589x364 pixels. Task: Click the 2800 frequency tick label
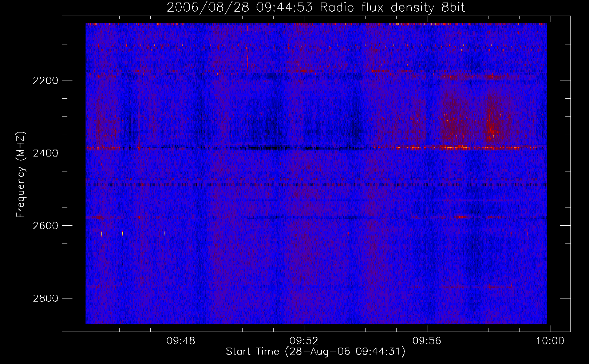46,298
